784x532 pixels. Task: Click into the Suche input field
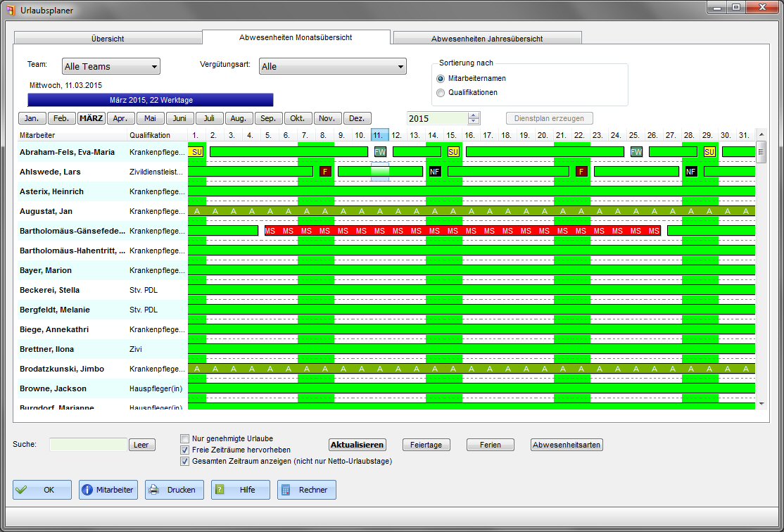pyautogui.click(x=88, y=445)
